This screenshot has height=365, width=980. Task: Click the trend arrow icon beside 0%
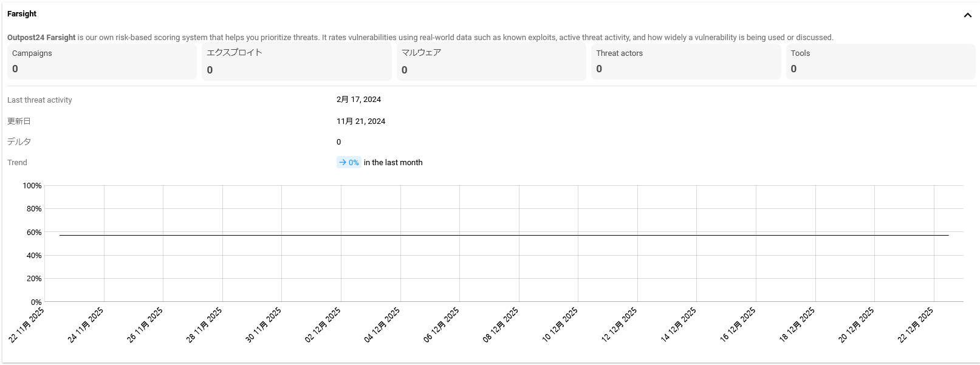pos(343,162)
